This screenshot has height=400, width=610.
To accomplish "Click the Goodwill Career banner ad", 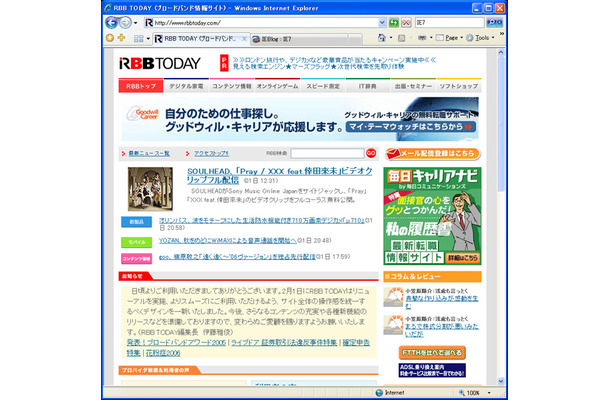I will tap(300, 119).
